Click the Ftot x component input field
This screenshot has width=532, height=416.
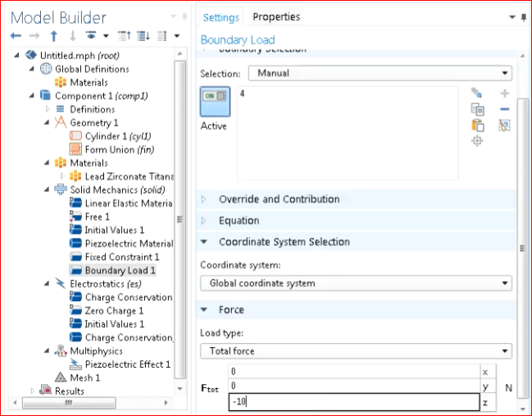click(354, 371)
